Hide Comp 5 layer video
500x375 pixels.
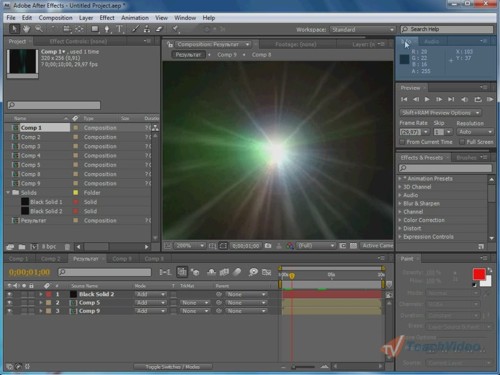pos(9,303)
